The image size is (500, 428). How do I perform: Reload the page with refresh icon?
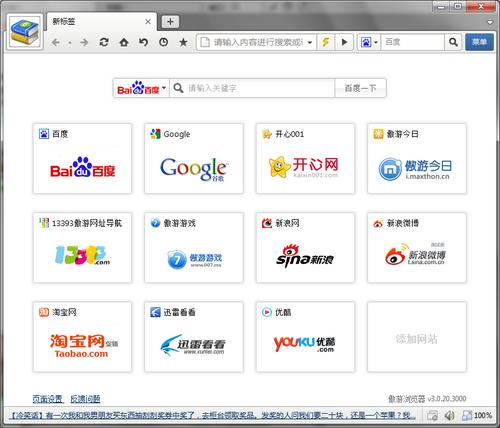tap(104, 42)
